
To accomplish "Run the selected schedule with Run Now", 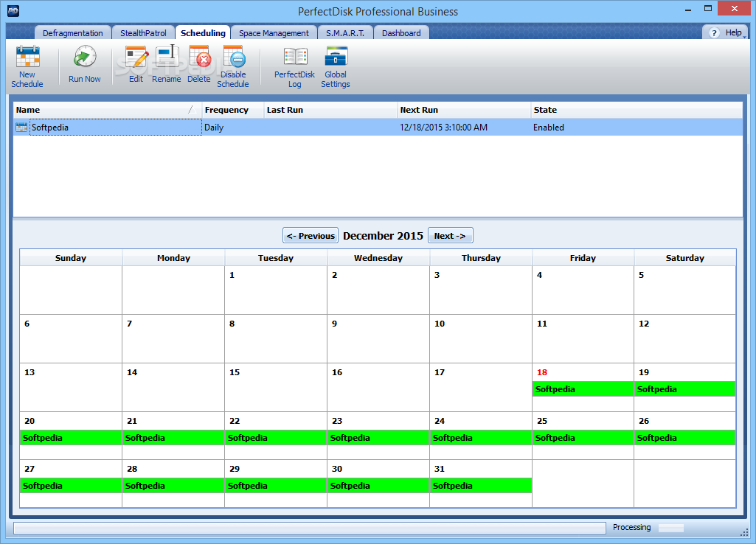I will pos(84,64).
